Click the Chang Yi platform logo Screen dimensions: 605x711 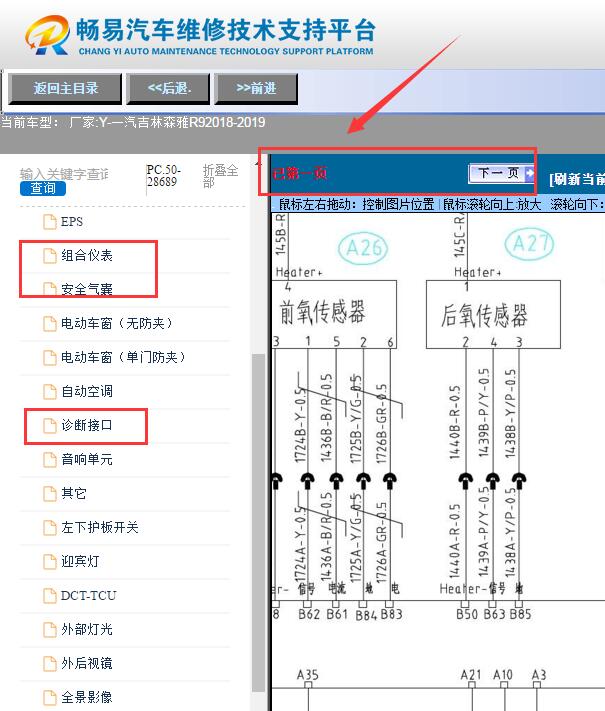click(47, 35)
